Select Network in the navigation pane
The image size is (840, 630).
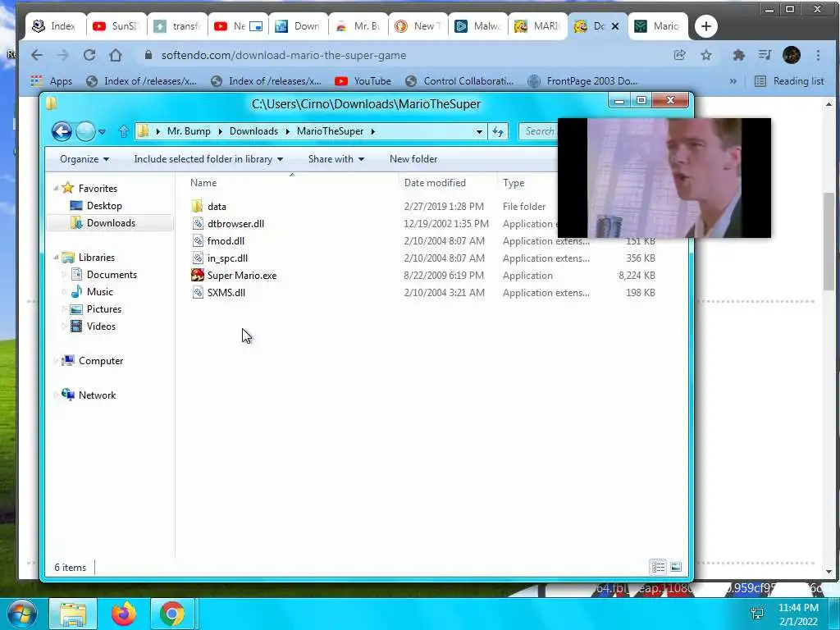(97, 395)
